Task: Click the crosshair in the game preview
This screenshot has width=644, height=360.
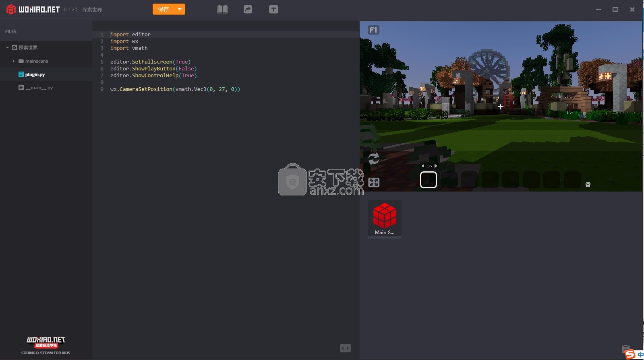Action: pyautogui.click(x=500, y=107)
